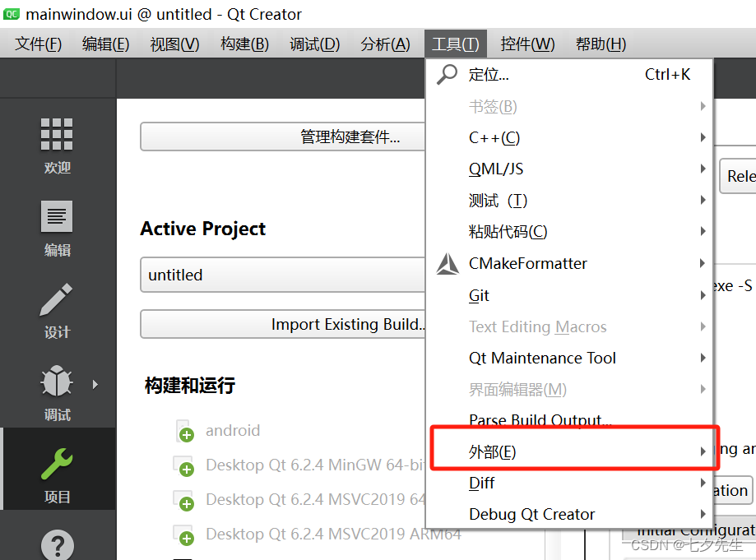This screenshot has height=560, width=756.
Task: Open the 帮助(H) menu
Action: click(x=601, y=44)
